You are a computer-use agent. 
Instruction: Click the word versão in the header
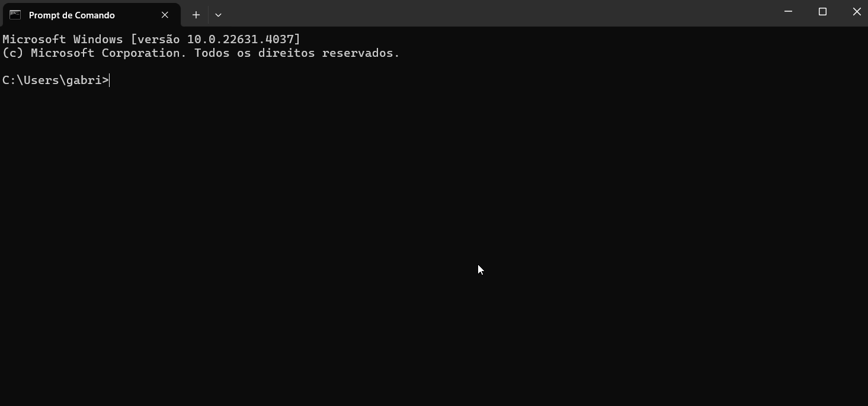[158, 39]
